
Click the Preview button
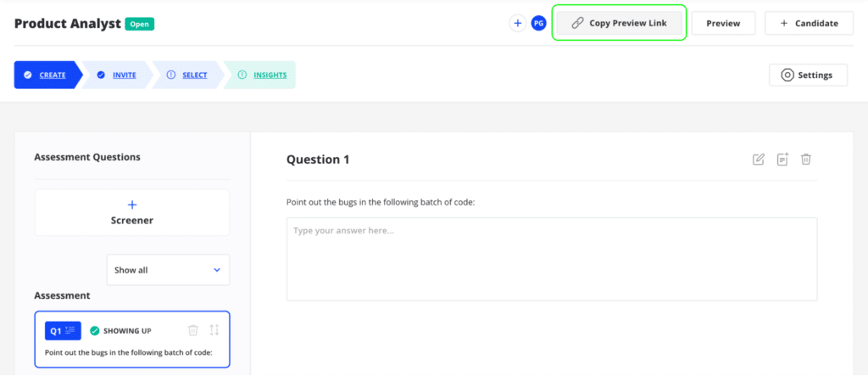723,23
